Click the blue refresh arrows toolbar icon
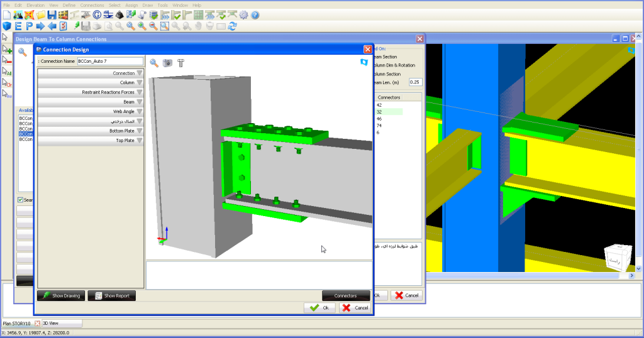The width and height of the screenshot is (644, 338). (x=232, y=26)
